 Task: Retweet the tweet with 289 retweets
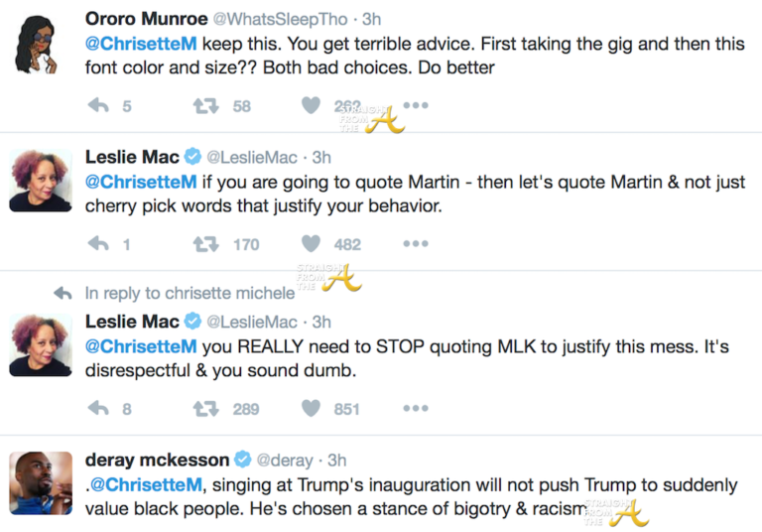pos(204,408)
